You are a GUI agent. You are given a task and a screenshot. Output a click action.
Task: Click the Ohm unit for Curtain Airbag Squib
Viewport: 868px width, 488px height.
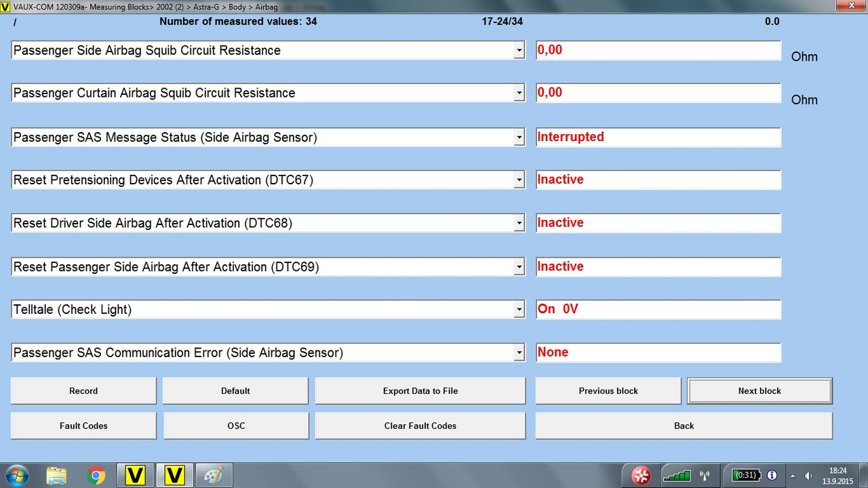pos(804,100)
